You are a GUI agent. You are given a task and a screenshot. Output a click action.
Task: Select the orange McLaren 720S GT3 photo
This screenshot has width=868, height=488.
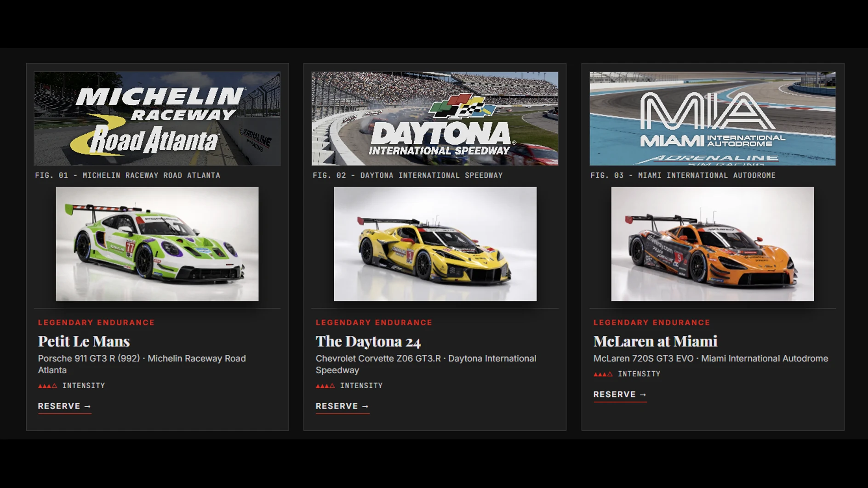pos(713,244)
